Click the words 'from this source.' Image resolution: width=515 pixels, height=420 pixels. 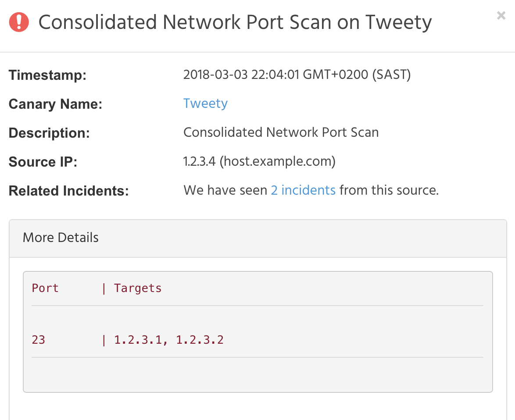click(x=389, y=190)
